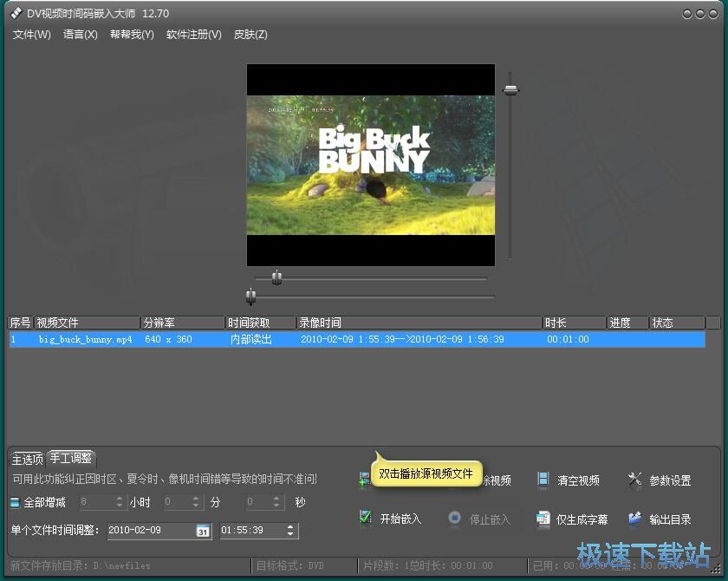Toggle the 全部增减 checkbox

coord(15,503)
